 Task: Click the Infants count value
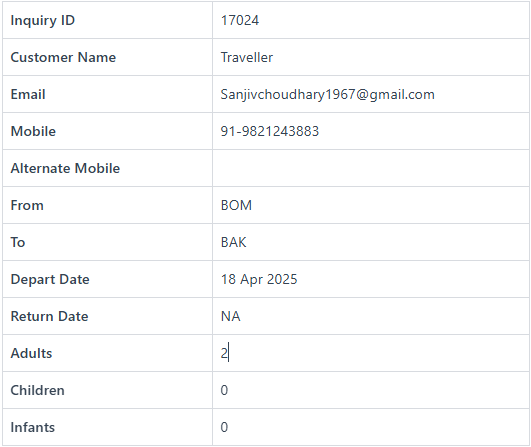[x=224, y=427]
